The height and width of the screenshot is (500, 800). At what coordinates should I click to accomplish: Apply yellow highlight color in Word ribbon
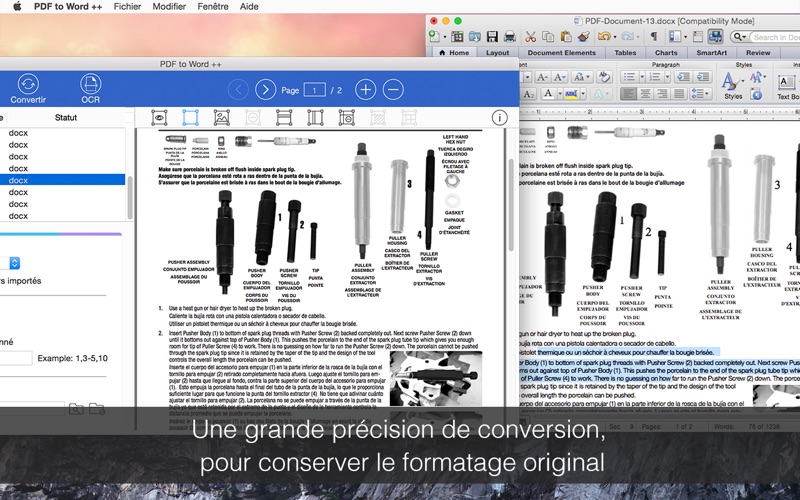click(x=571, y=94)
